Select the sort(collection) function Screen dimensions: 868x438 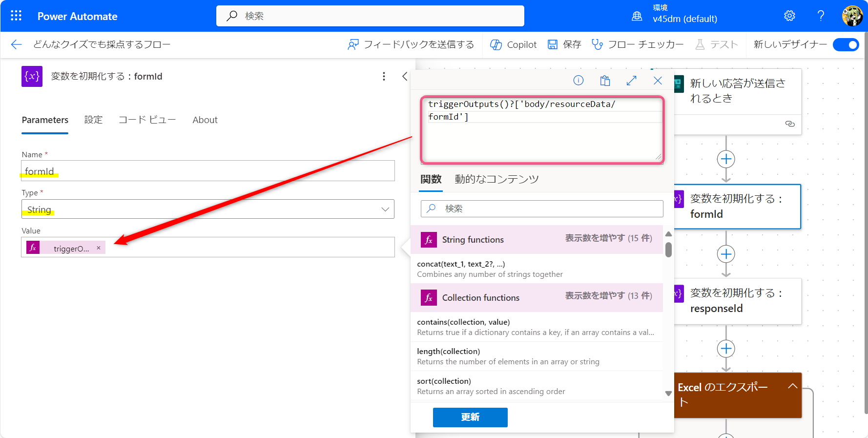point(537,386)
